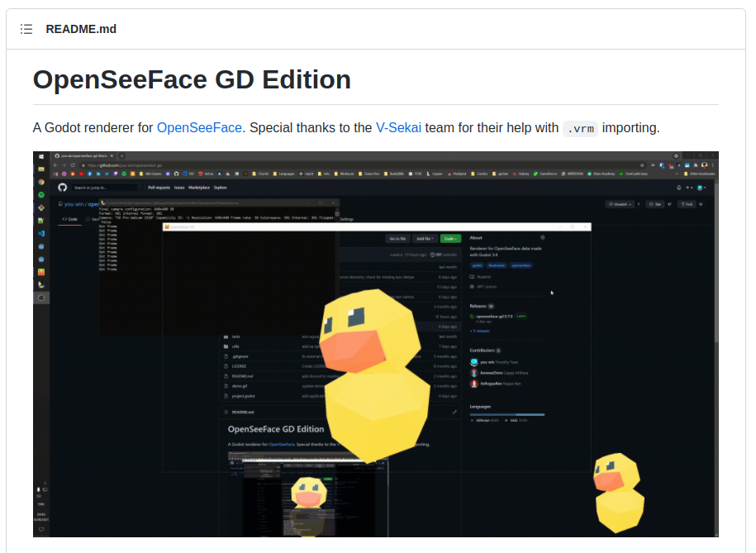Open the green Code dropdown
The height and width of the screenshot is (553, 756).
point(450,238)
